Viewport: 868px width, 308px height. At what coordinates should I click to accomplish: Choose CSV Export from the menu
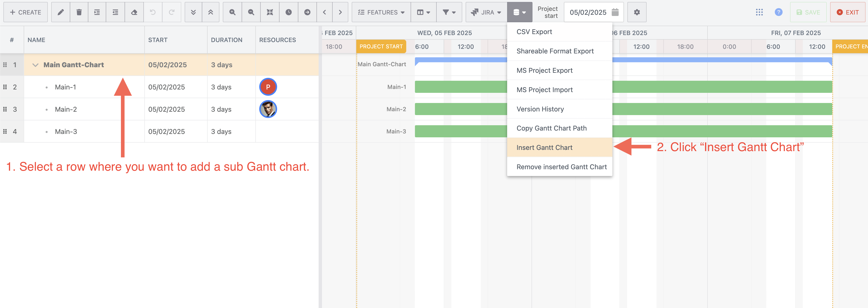click(534, 32)
